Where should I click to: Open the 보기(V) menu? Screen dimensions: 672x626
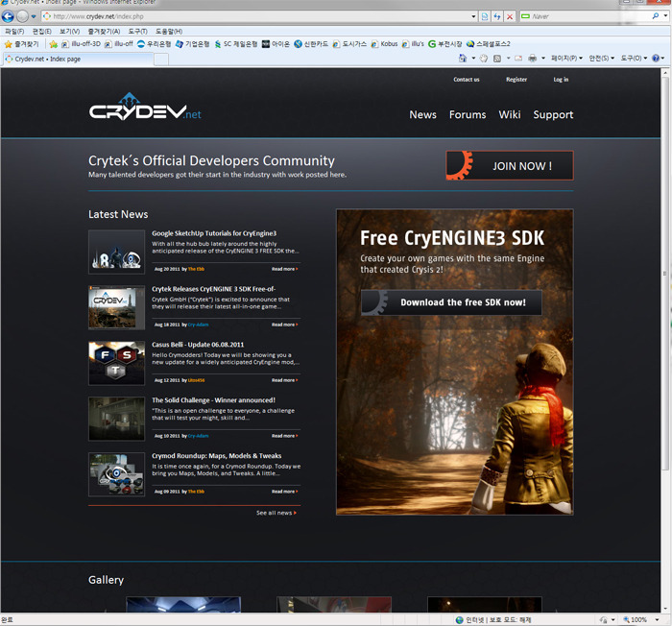click(x=69, y=32)
